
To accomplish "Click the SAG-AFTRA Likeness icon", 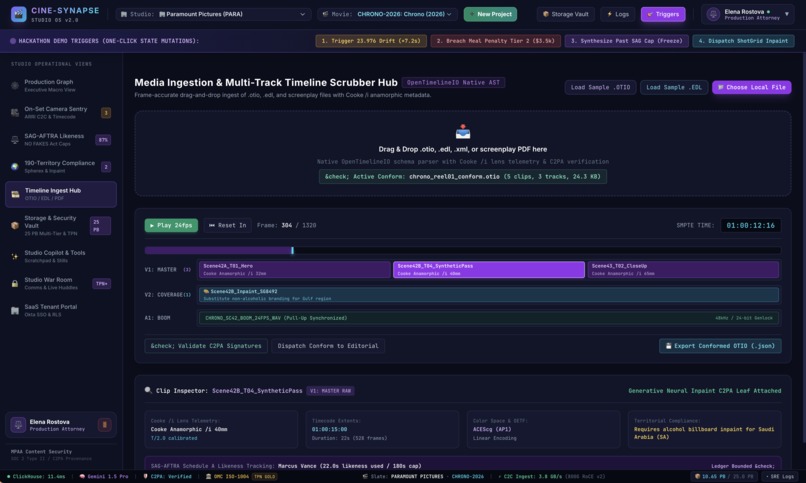I will click(15, 140).
